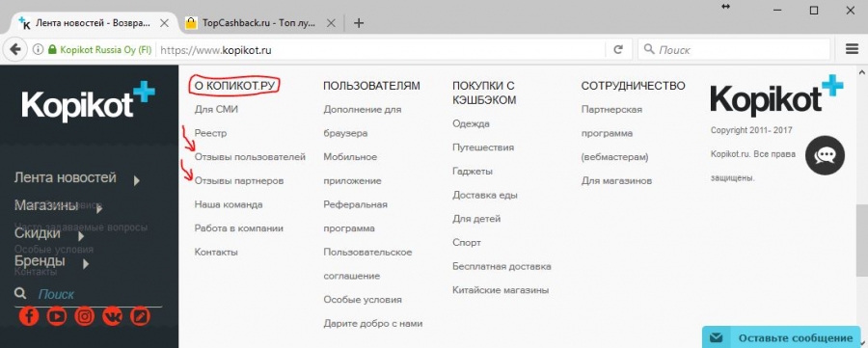The width and height of the screenshot is (868, 348).
Task: Open the Одежда category link
Action: [471, 124]
